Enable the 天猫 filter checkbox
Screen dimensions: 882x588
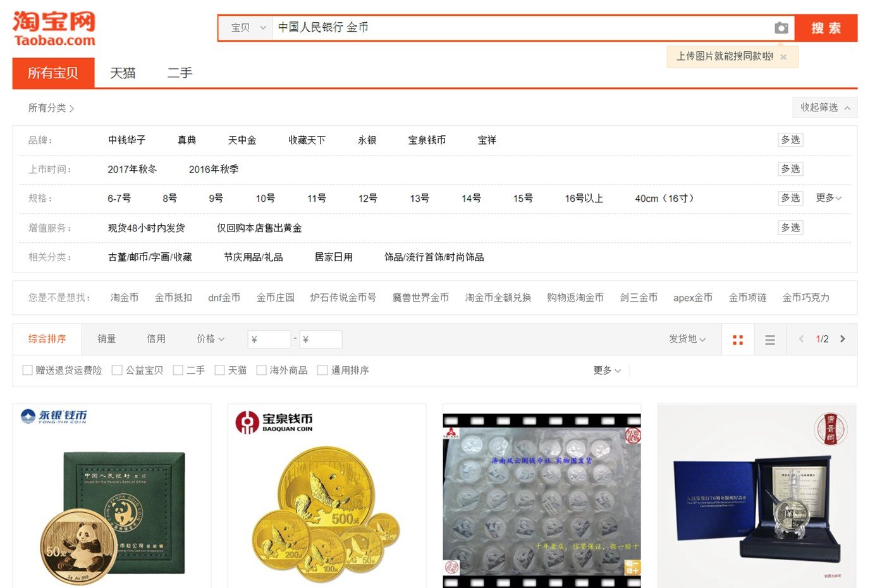[x=219, y=370]
